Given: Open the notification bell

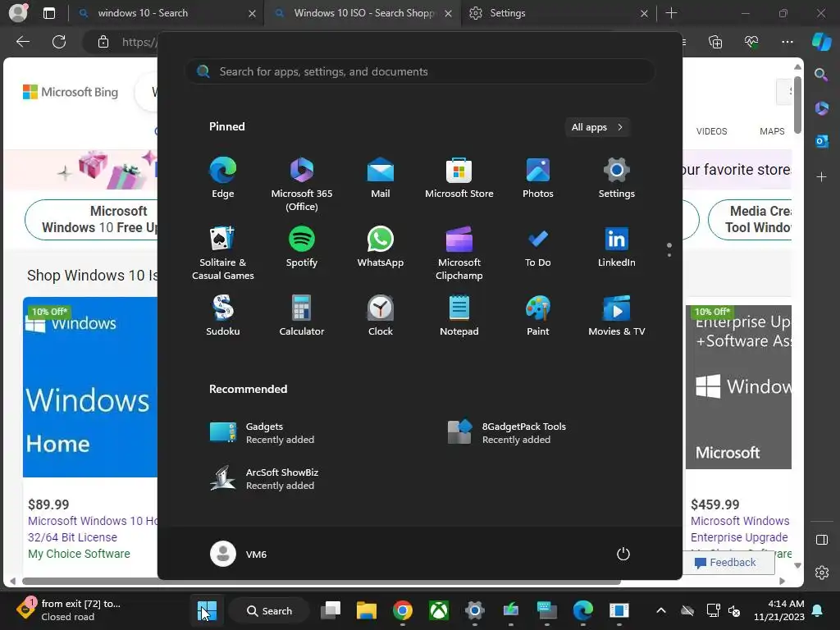Looking at the screenshot, I should pos(818,610).
